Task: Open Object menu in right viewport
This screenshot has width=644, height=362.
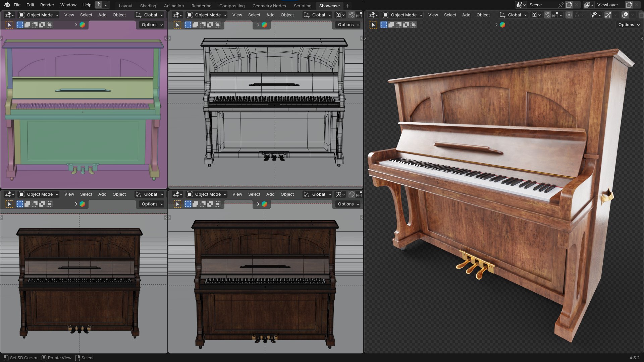Action: (483, 15)
